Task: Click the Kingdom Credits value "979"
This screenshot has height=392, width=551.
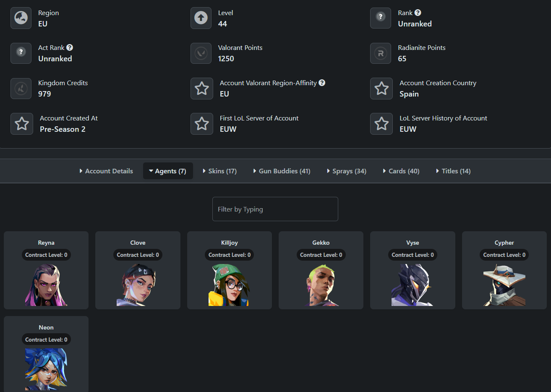Action: click(x=44, y=94)
